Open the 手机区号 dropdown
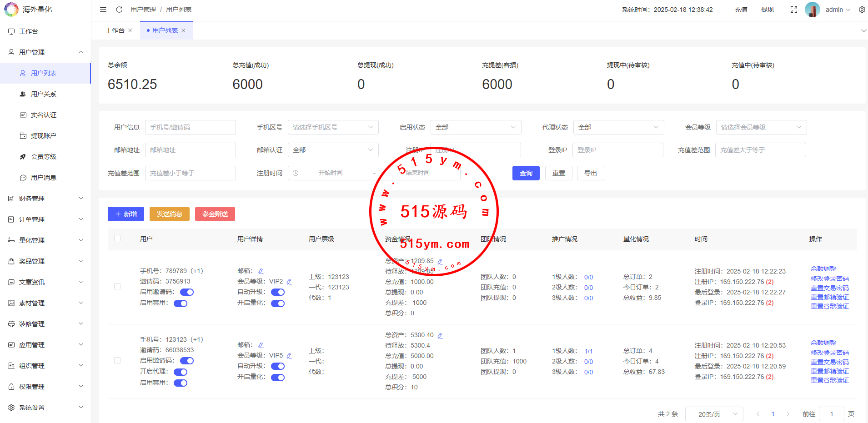The width and height of the screenshot is (868, 423). pyautogui.click(x=333, y=127)
